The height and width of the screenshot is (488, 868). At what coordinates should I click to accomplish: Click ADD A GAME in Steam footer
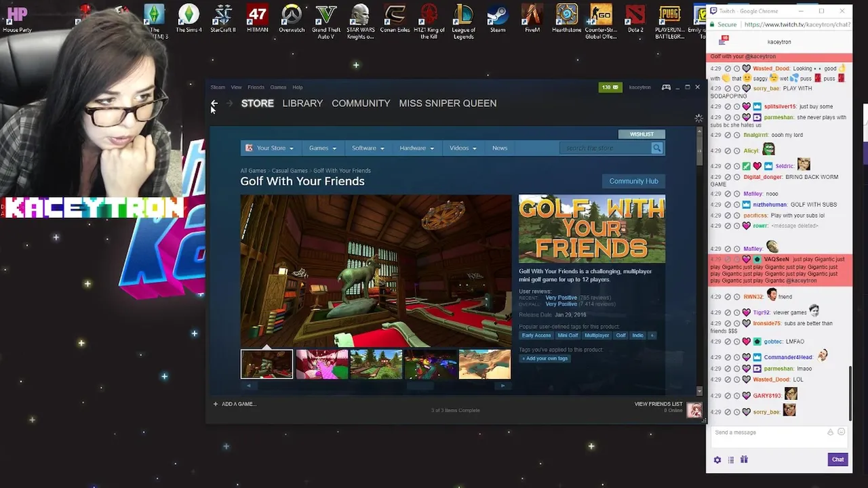235,404
